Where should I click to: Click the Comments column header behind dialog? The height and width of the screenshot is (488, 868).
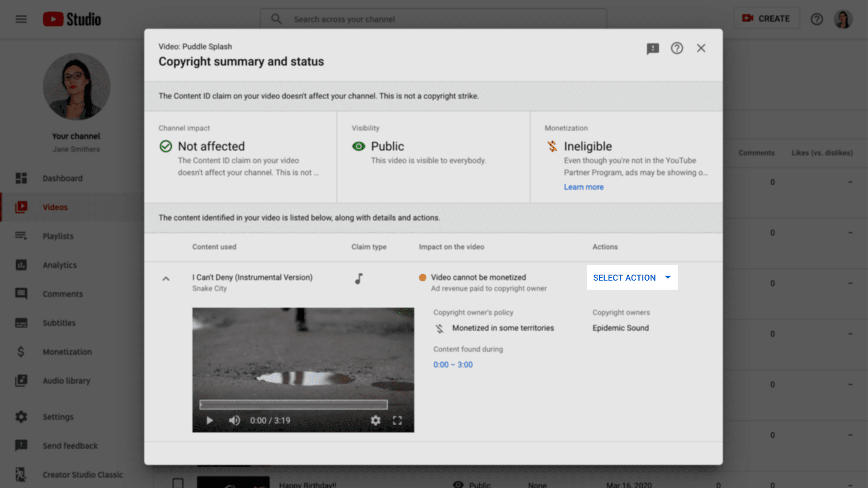(756, 153)
